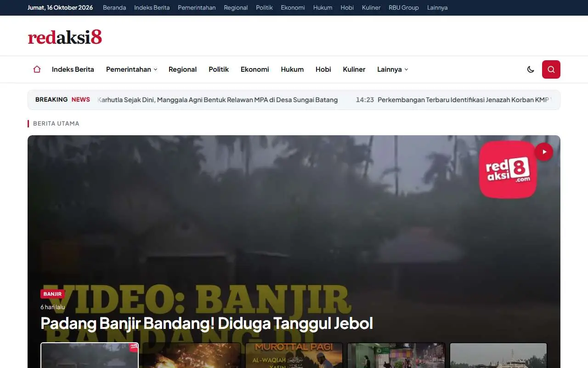This screenshot has height=368, width=588.
Task: Visit the RBU Group link
Action: point(404,8)
